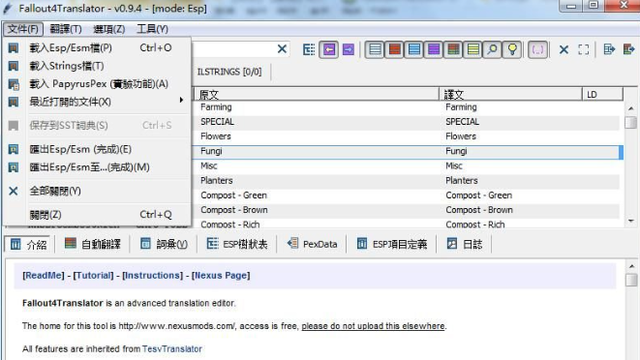Open the Nexus Page link
The height and width of the screenshot is (360, 640).
(x=221, y=276)
